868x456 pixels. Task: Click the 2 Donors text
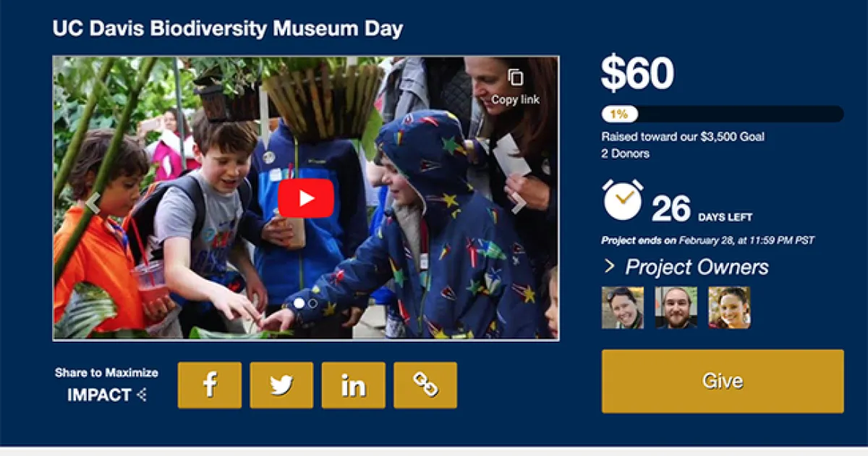tap(626, 153)
